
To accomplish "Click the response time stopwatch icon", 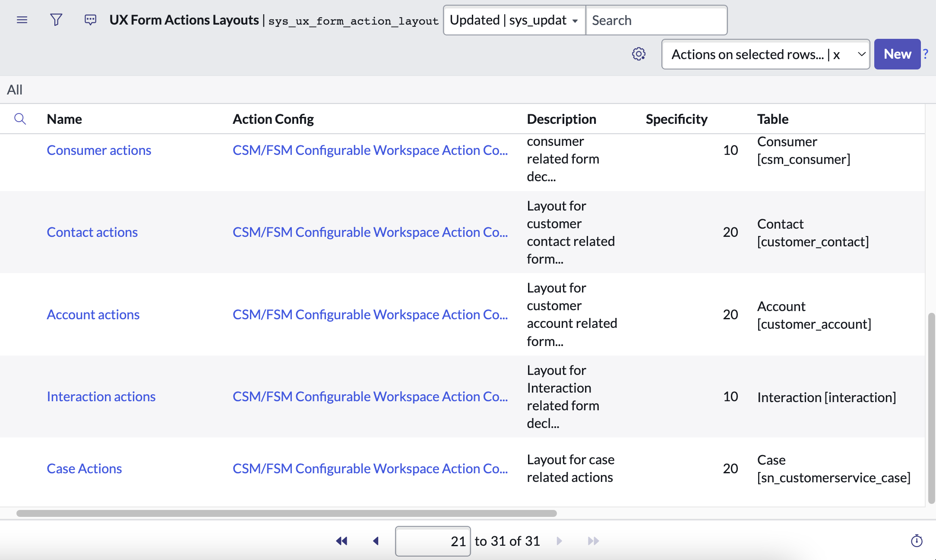I will [916, 541].
